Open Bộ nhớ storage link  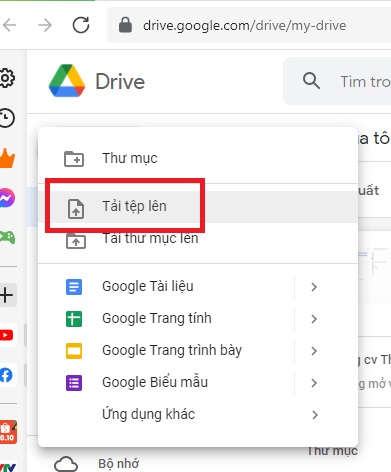[x=119, y=464]
